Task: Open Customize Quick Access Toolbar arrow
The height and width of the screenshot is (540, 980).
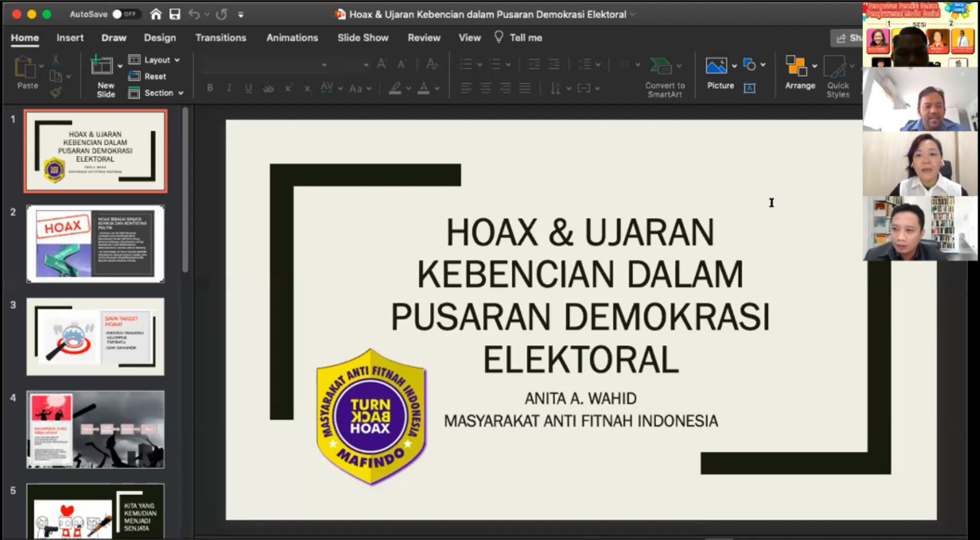Action: tap(241, 14)
